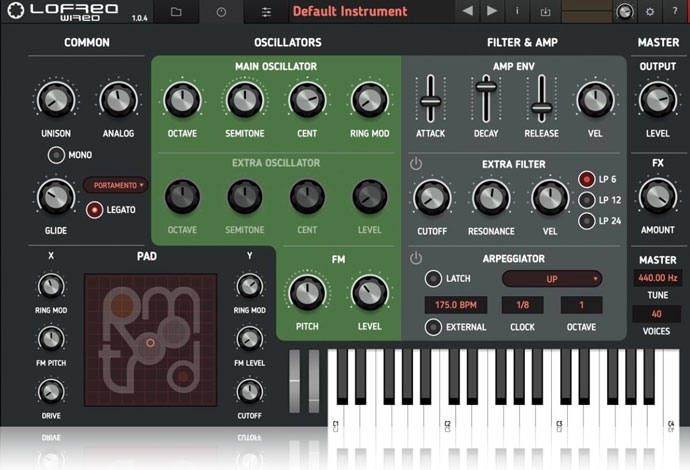
Task: Open the sliders settings icon in toolbar
Action: click(265, 12)
